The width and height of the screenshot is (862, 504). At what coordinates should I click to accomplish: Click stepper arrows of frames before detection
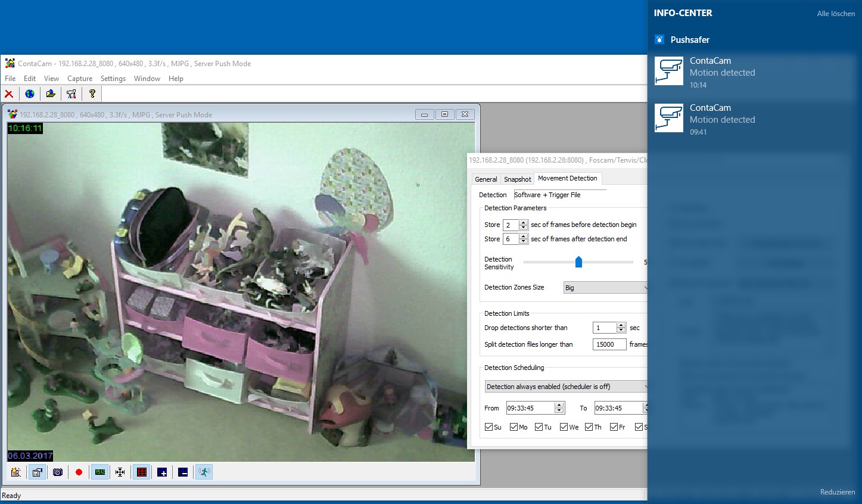(523, 225)
